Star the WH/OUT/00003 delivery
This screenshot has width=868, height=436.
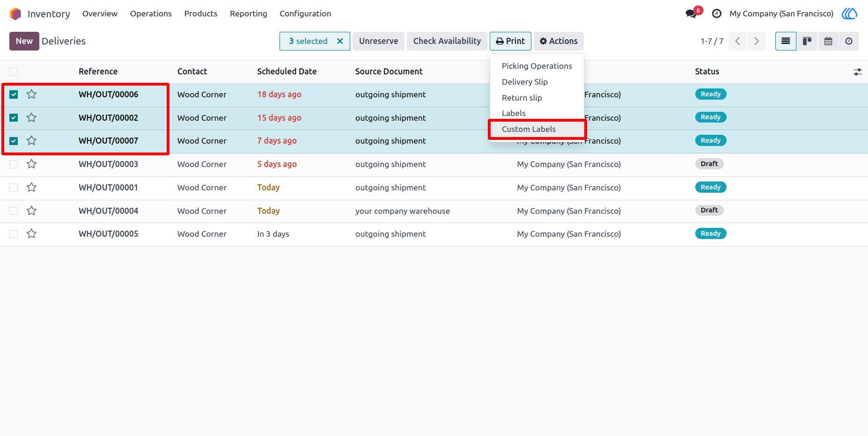tap(31, 164)
